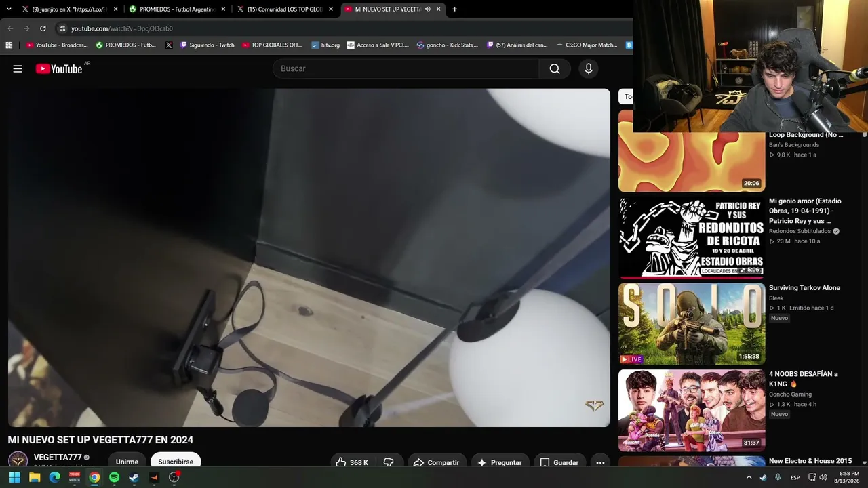Open the Redonditos de Ricota video thumbnail
Image resolution: width=868 pixels, height=488 pixels.
click(692, 237)
